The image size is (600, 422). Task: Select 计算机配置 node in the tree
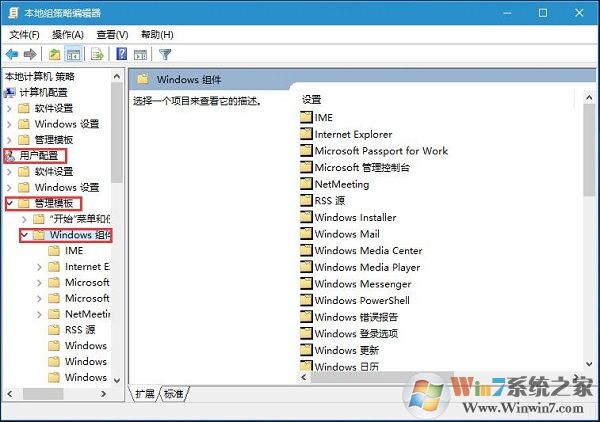tap(36, 92)
